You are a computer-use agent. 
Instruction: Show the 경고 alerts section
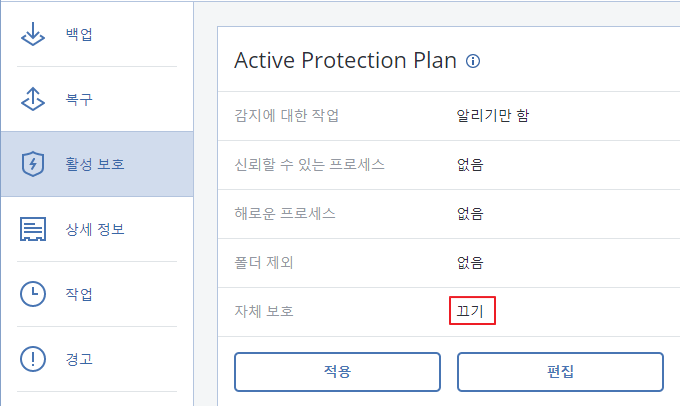97,359
